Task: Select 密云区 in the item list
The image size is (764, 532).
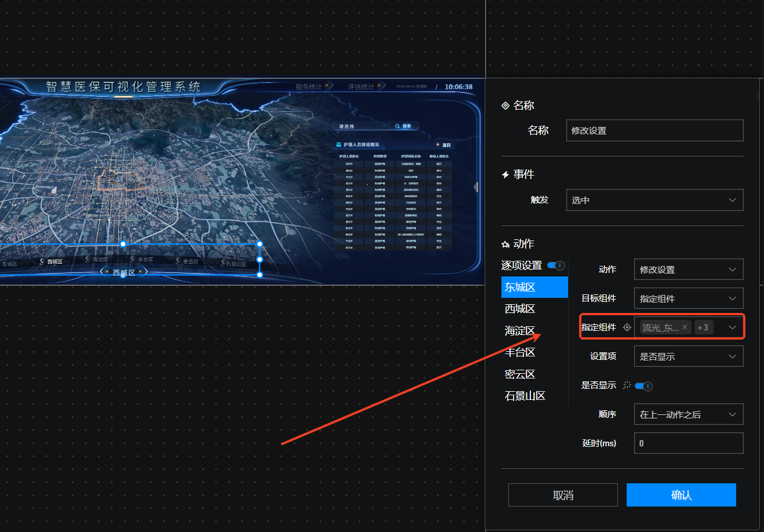Action: tap(520, 374)
